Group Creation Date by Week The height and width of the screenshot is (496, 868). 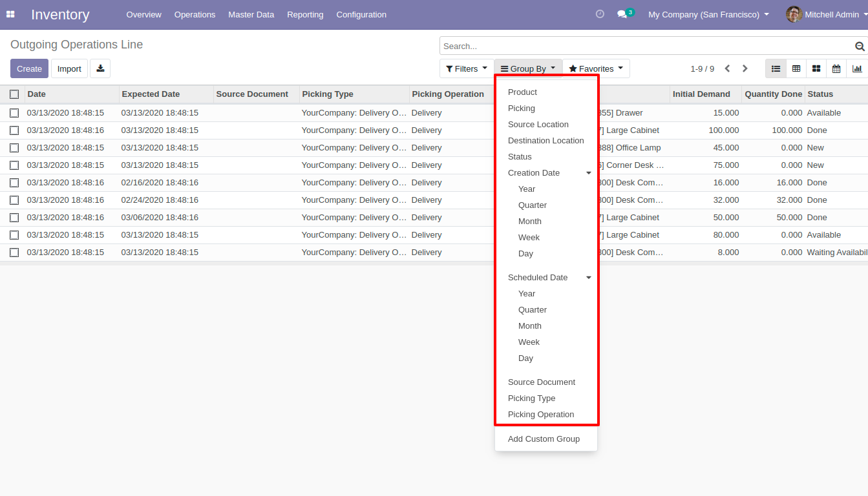(546, 238)
